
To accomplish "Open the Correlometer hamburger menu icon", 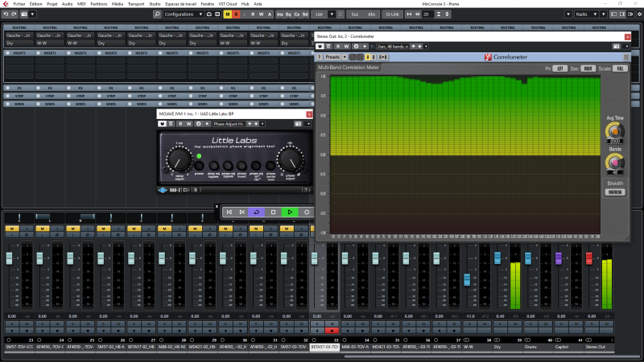I will tap(626, 57).
